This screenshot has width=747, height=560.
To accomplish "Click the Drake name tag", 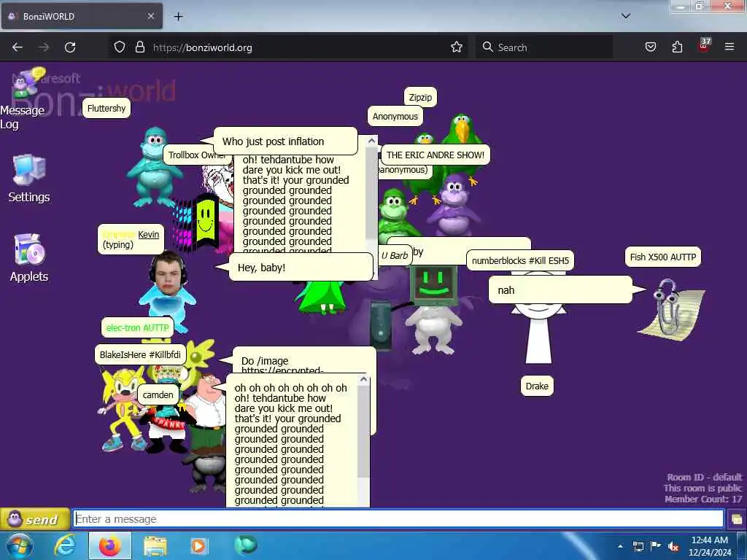I will 537,386.
